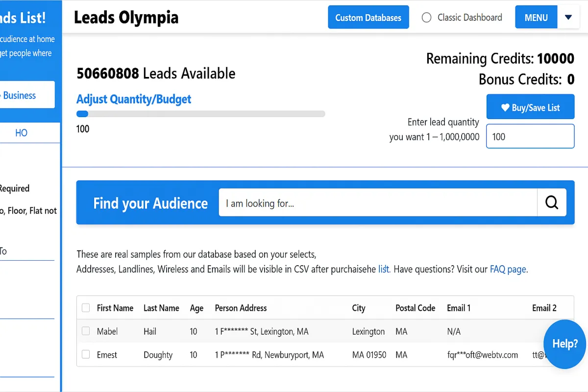Check the box for Mabel Hail row
The image size is (588, 392).
[x=86, y=331]
